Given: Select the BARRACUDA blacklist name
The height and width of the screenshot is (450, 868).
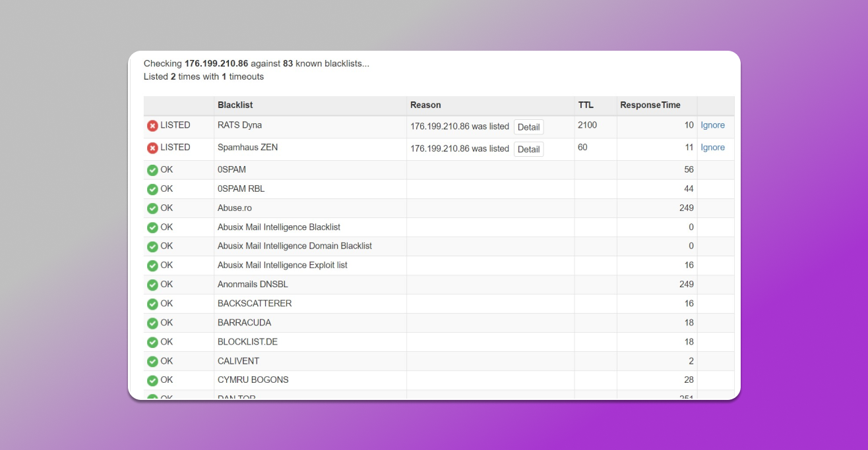Looking at the screenshot, I should 244,322.
